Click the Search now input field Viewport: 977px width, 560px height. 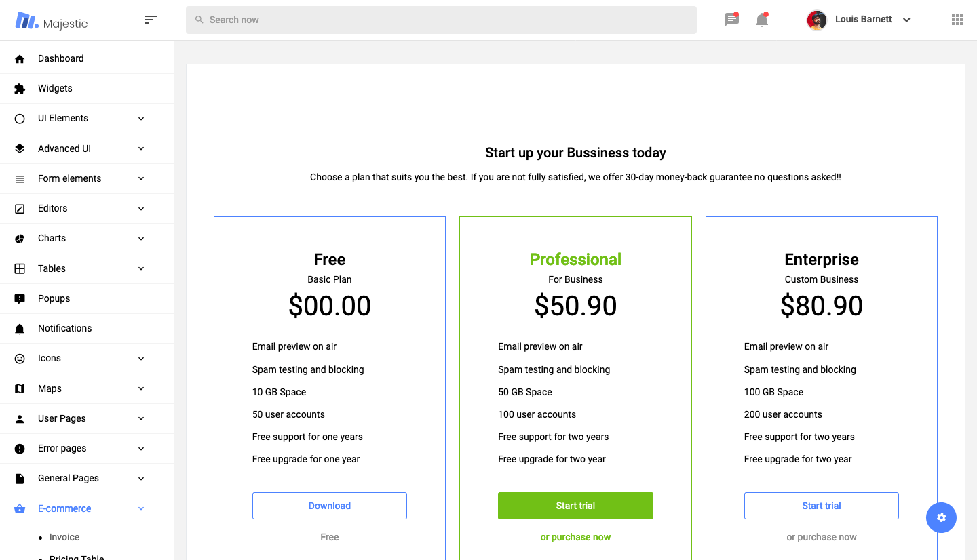[441, 20]
